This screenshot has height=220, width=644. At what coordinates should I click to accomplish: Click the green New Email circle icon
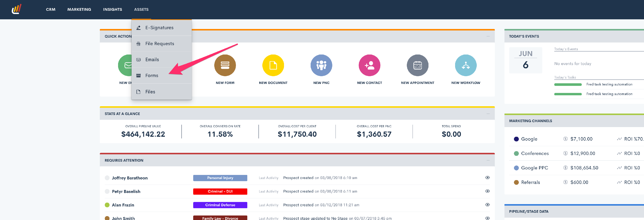coord(125,65)
